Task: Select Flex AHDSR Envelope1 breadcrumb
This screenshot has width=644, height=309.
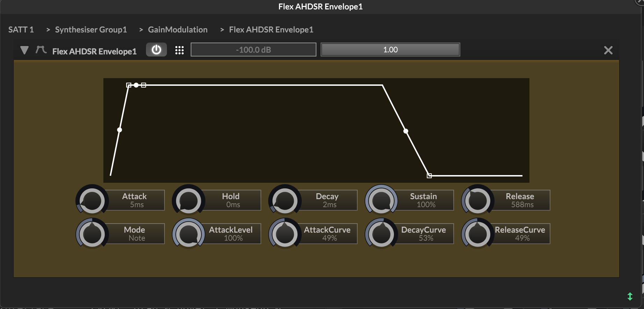Action: point(271,30)
